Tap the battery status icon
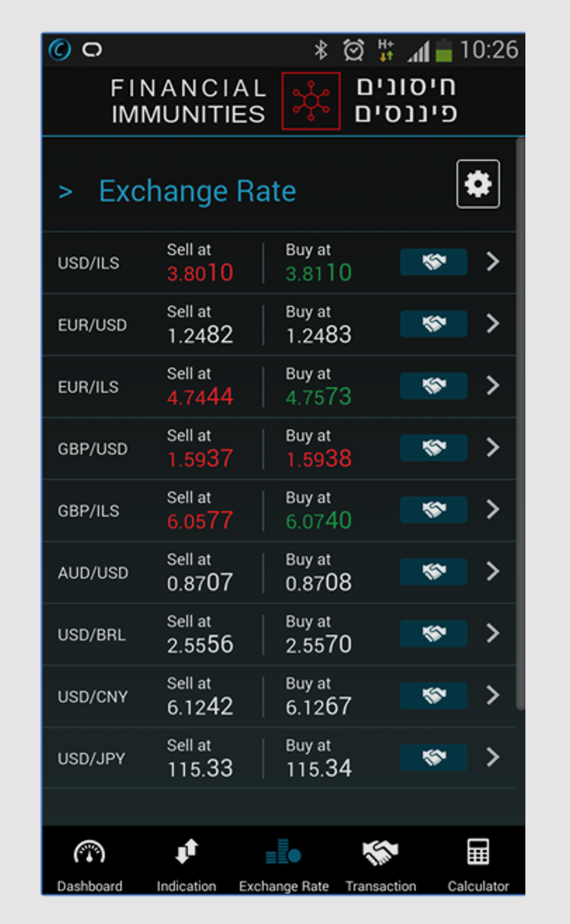This screenshot has width=570, height=924. [444, 50]
